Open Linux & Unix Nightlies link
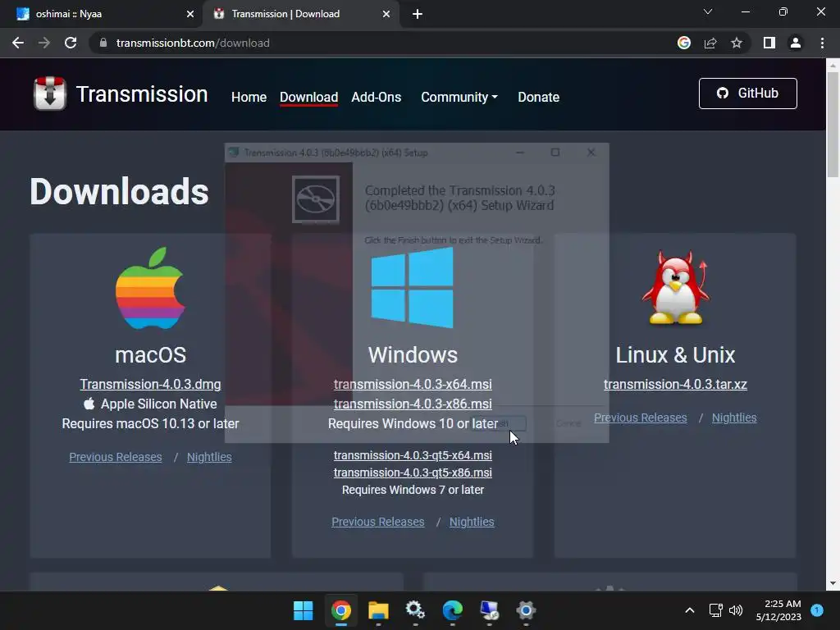This screenshot has height=630, width=840. [734, 418]
